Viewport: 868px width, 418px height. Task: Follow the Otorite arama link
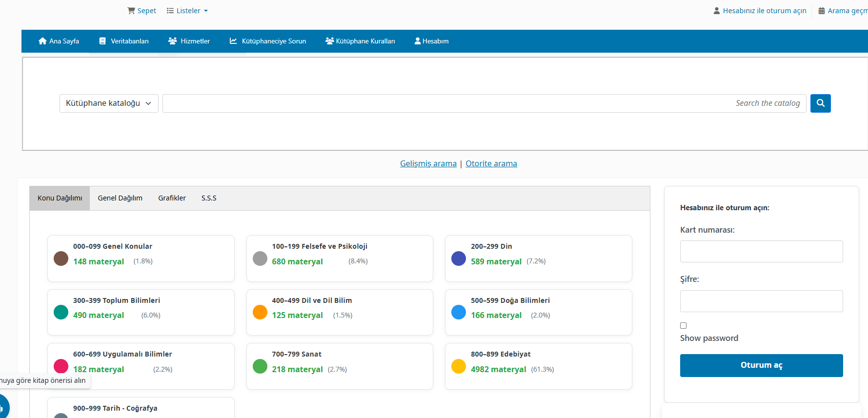tap(491, 164)
